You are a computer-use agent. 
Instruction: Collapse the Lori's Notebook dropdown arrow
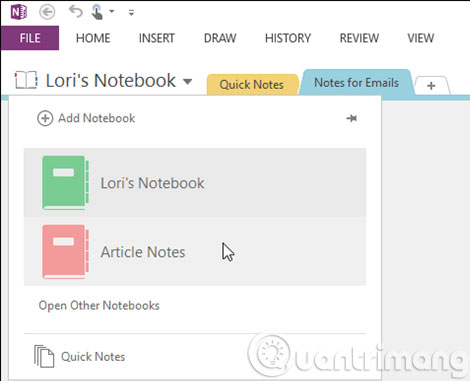(x=188, y=81)
